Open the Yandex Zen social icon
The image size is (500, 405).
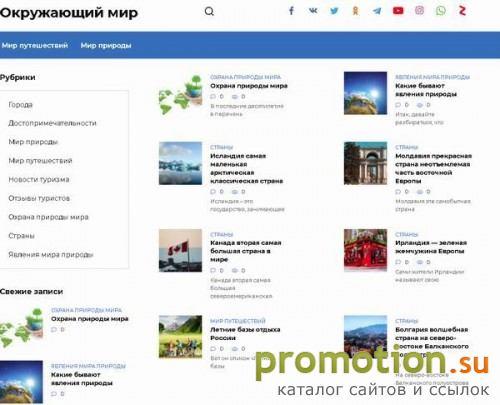coord(462,11)
